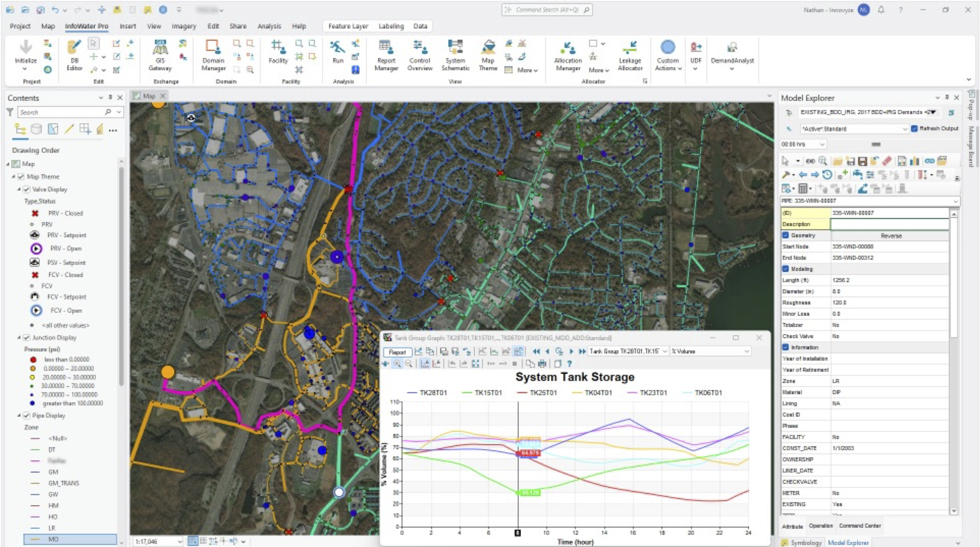The width and height of the screenshot is (980, 547).
Task: Open the 08:00 hrs time dropdown
Action: [822, 145]
